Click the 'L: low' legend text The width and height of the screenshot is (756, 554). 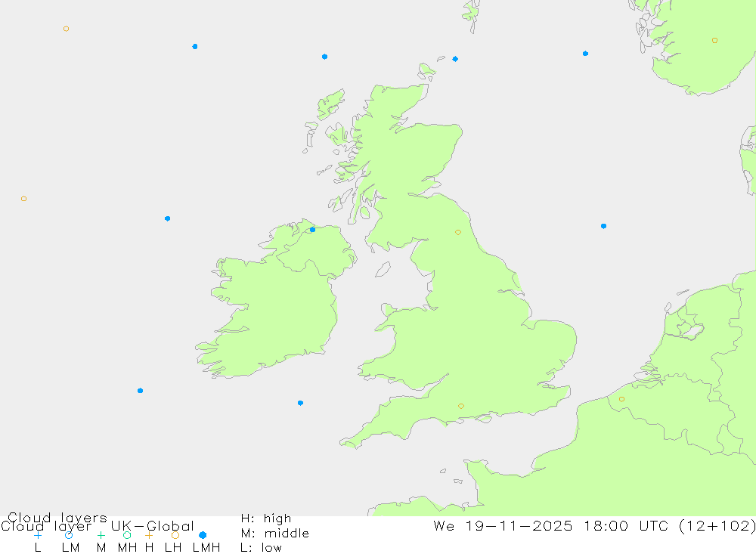(261, 548)
